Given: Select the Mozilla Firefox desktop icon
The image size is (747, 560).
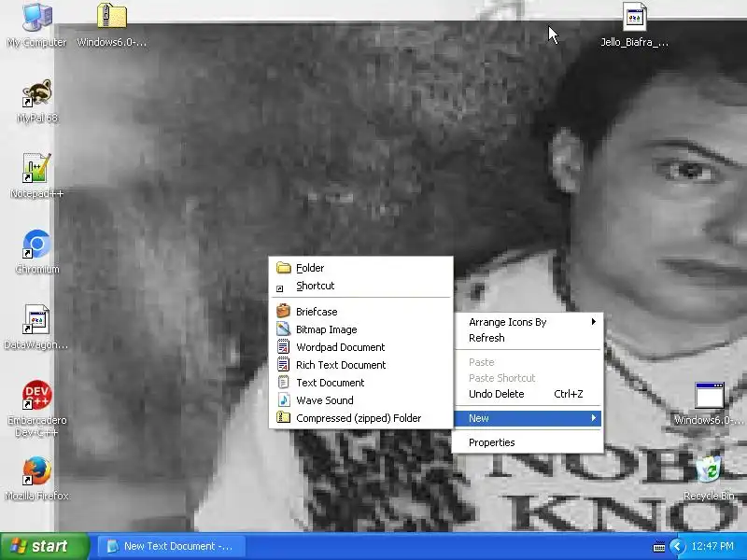Looking at the screenshot, I should pos(36,479).
